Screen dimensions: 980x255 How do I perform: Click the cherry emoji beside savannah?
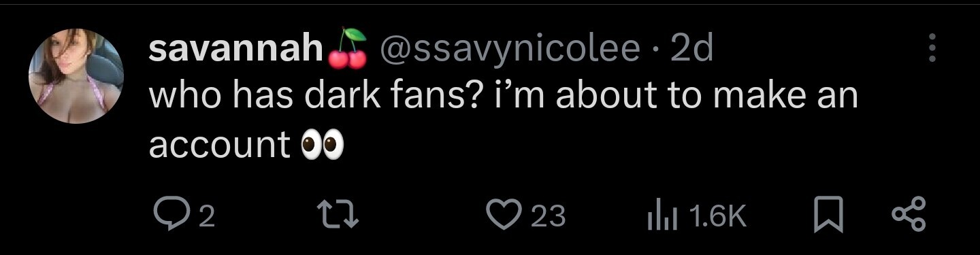347,49
